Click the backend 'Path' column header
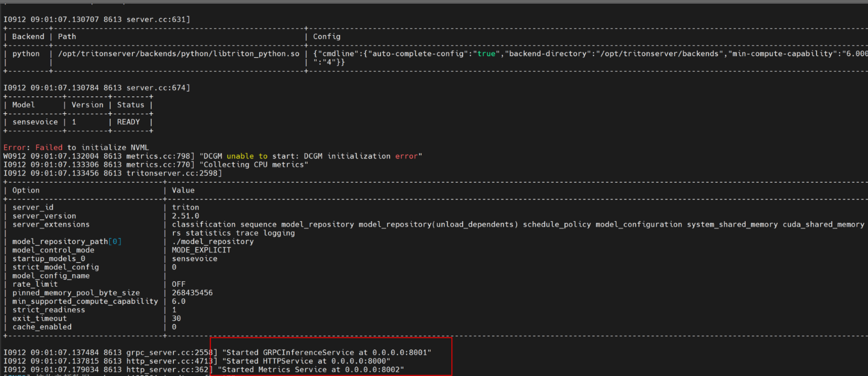This screenshot has height=376, width=868. 67,36
